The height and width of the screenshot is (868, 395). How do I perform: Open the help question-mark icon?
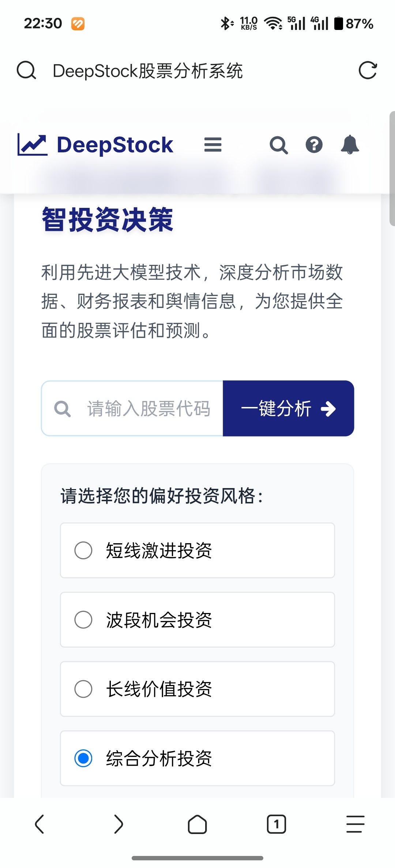pos(314,145)
